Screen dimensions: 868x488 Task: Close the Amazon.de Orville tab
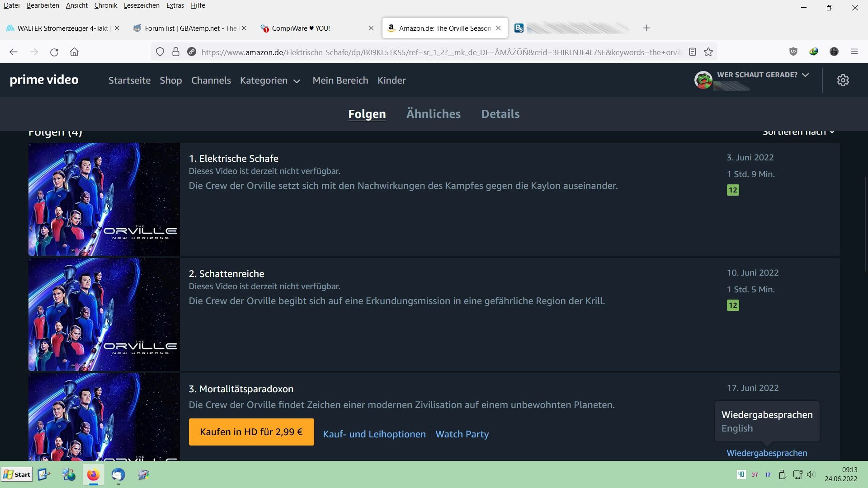[x=498, y=28]
